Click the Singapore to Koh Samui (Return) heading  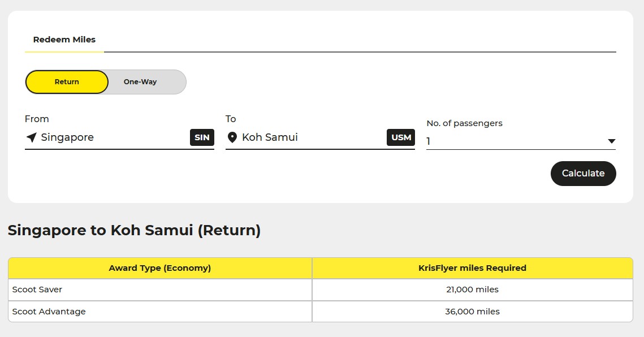(x=135, y=230)
